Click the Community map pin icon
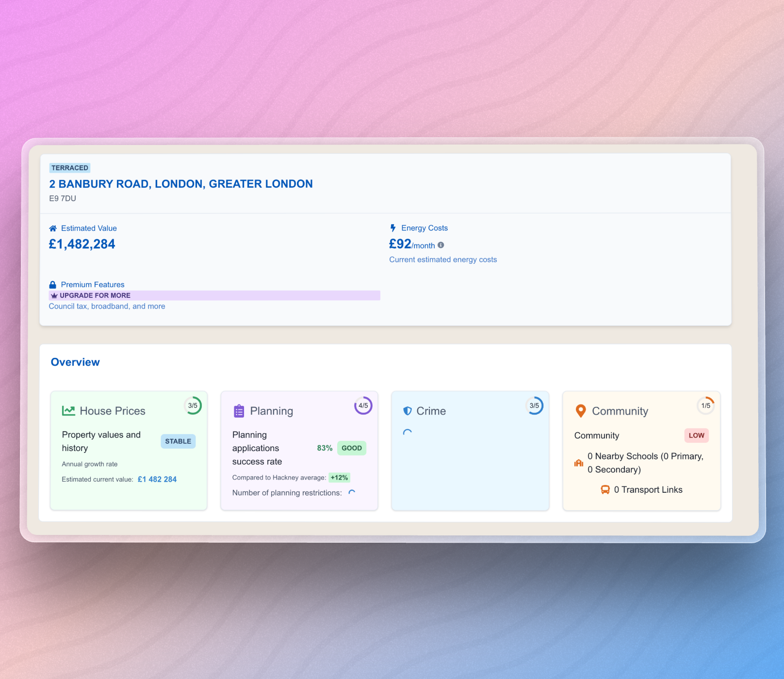Screen dimensions: 784x679 pos(580,411)
